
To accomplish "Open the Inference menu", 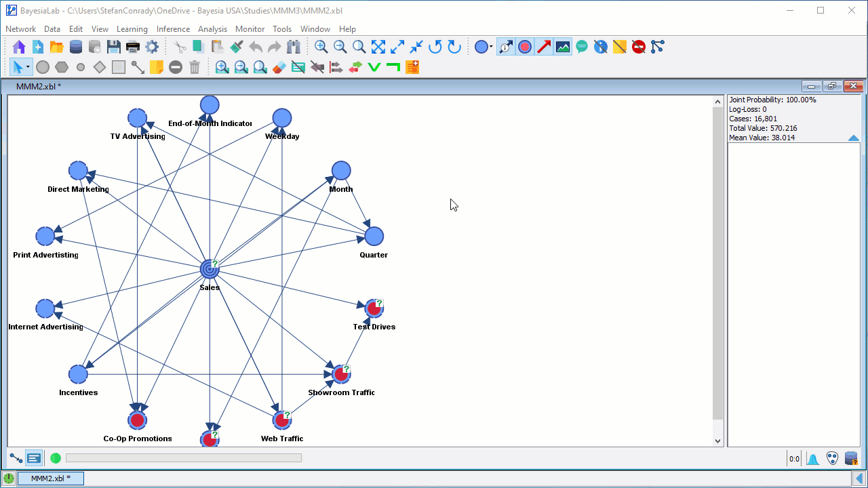I will [173, 29].
